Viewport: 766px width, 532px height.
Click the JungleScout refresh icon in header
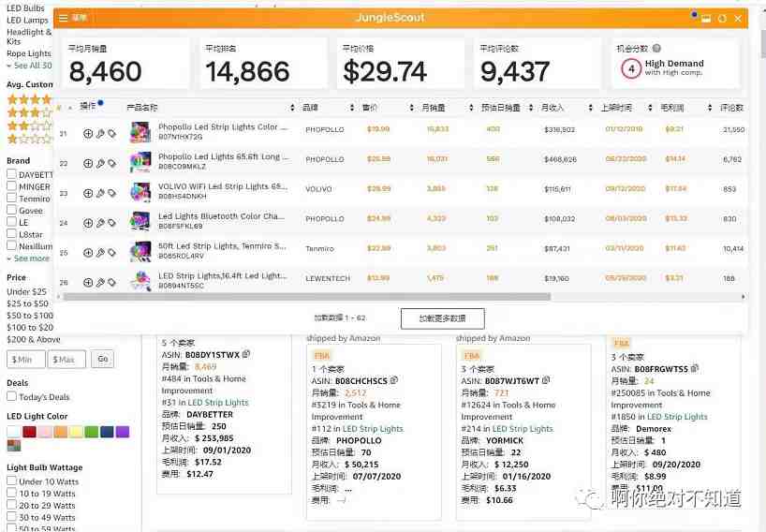722,19
